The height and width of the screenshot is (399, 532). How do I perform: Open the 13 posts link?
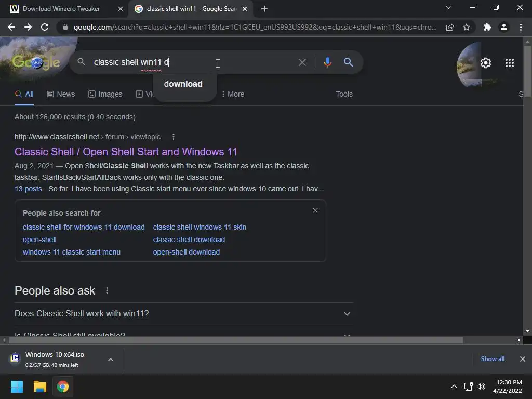point(28,189)
